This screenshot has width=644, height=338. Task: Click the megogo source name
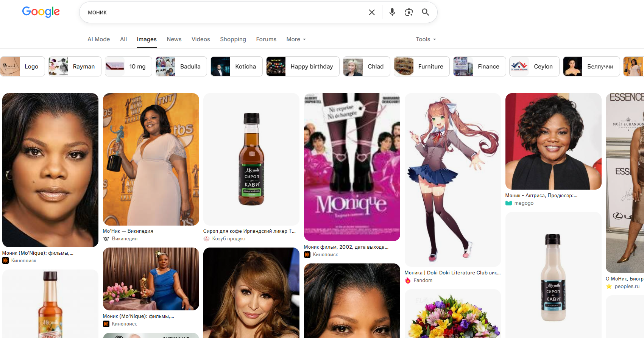click(x=524, y=203)
